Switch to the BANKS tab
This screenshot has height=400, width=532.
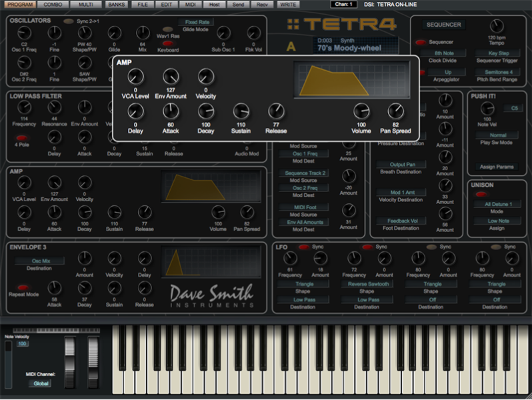116,5
